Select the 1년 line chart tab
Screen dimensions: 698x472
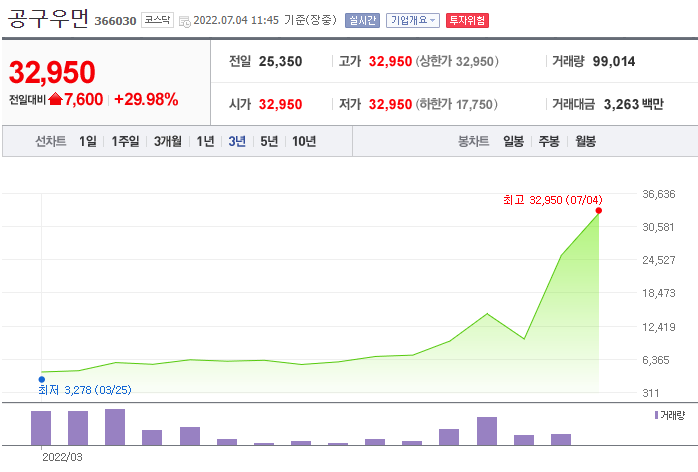205,142
